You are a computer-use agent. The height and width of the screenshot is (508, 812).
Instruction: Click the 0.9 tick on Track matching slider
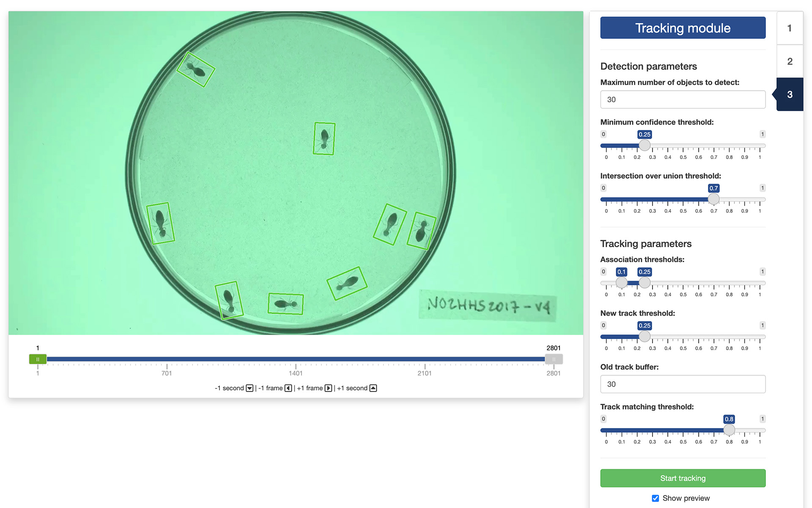pyautogui.click(x=744, y=442)
